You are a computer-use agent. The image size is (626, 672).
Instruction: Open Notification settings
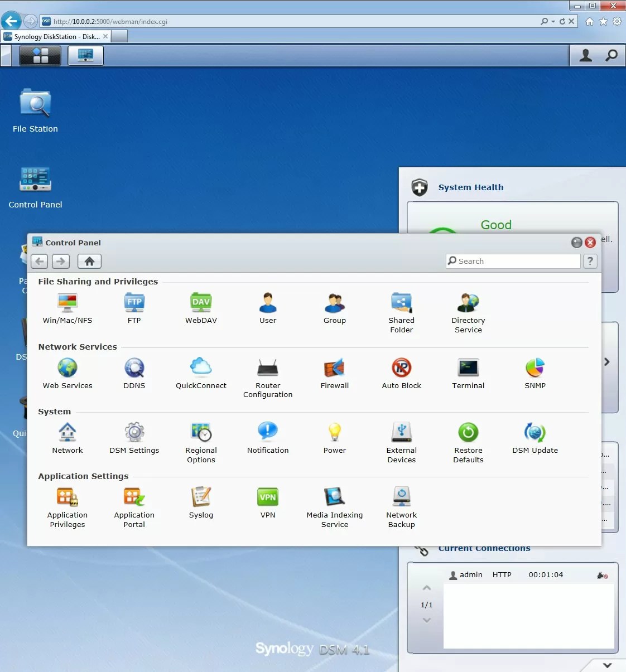[x=268, y=438]
